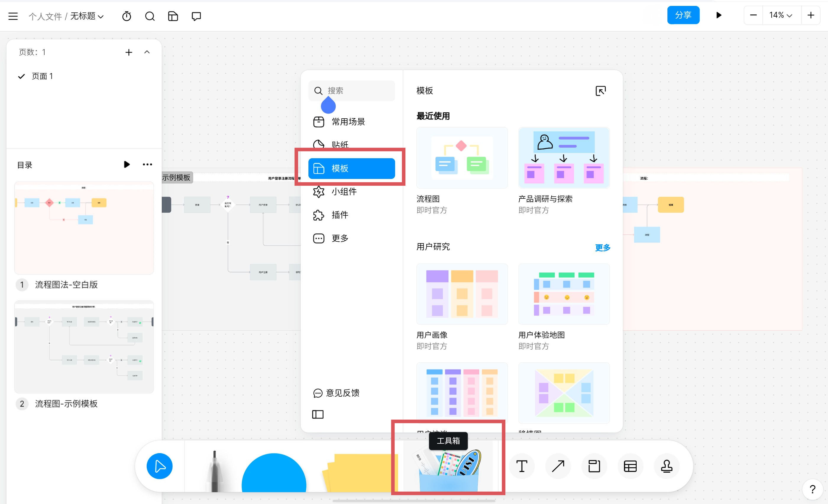Screen dimensions: 828x504
Task: Select Page 1 checkmark entry
Action: point(42,76)
